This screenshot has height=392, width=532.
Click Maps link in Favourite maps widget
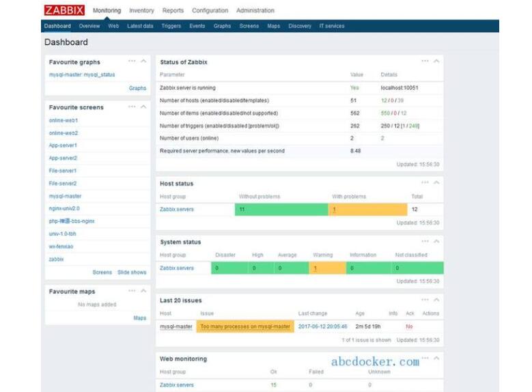click(x=139, y=318)
